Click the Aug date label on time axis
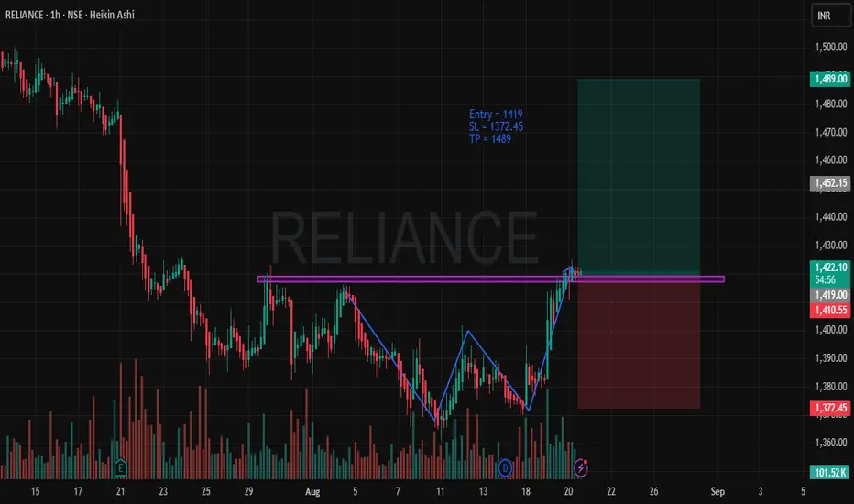854x504 pixels. (312, 491)
